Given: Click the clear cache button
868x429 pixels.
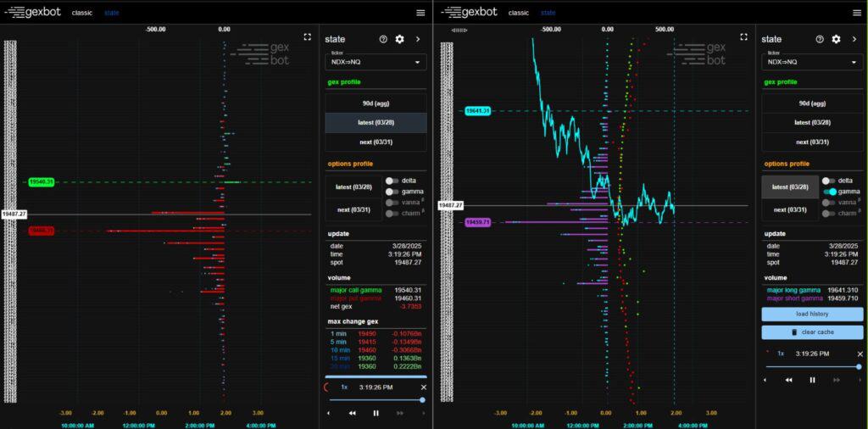Looking at the screenshot, I should pyautogui.click(x=812, y=332).
